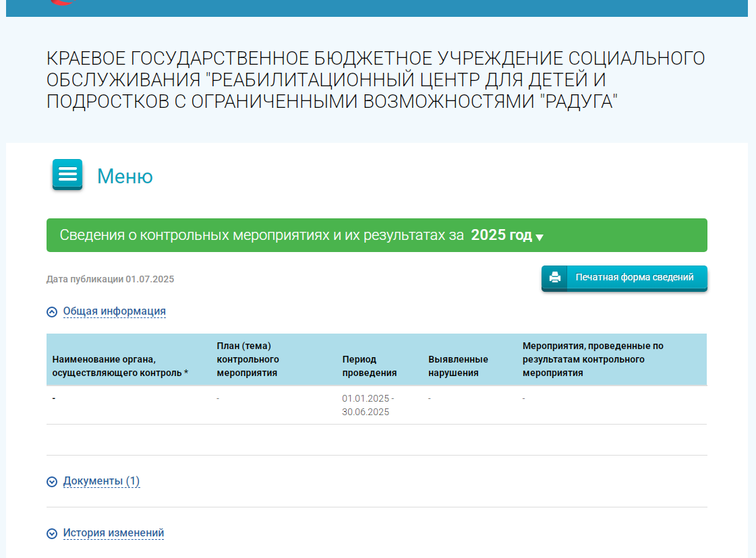
Task: Click the institution title heading
Action: click(x=376, y=80)
